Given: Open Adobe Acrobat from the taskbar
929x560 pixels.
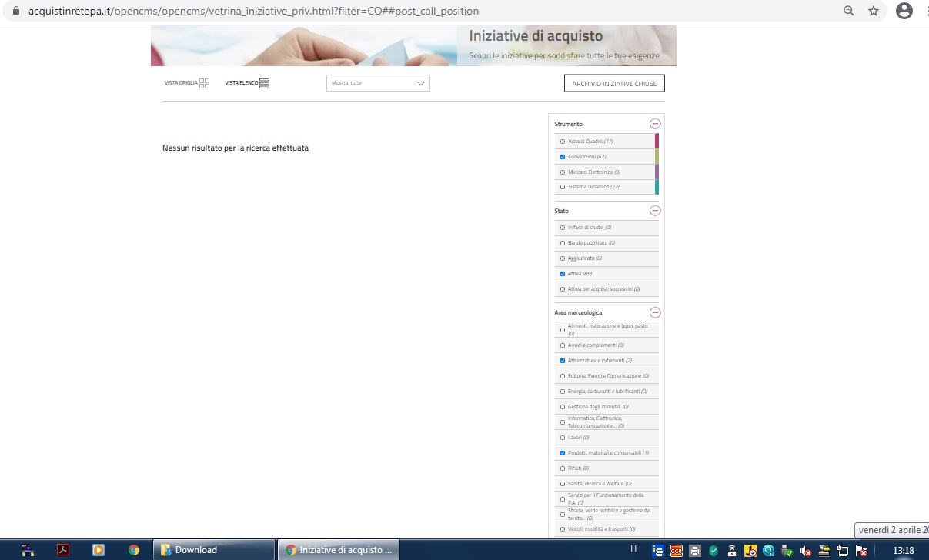Looking at the screenshot, I should [63, 550].
